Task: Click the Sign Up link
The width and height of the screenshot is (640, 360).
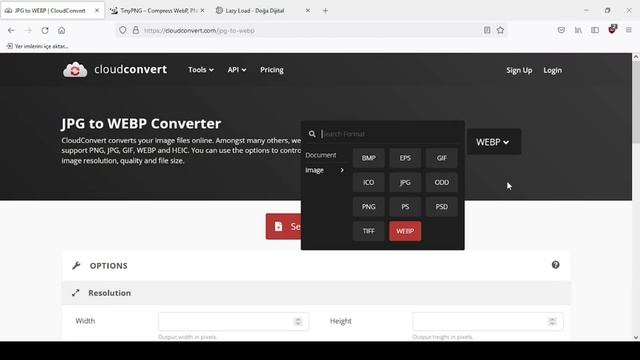Action: pyautogui.click(x=519, y=70)
